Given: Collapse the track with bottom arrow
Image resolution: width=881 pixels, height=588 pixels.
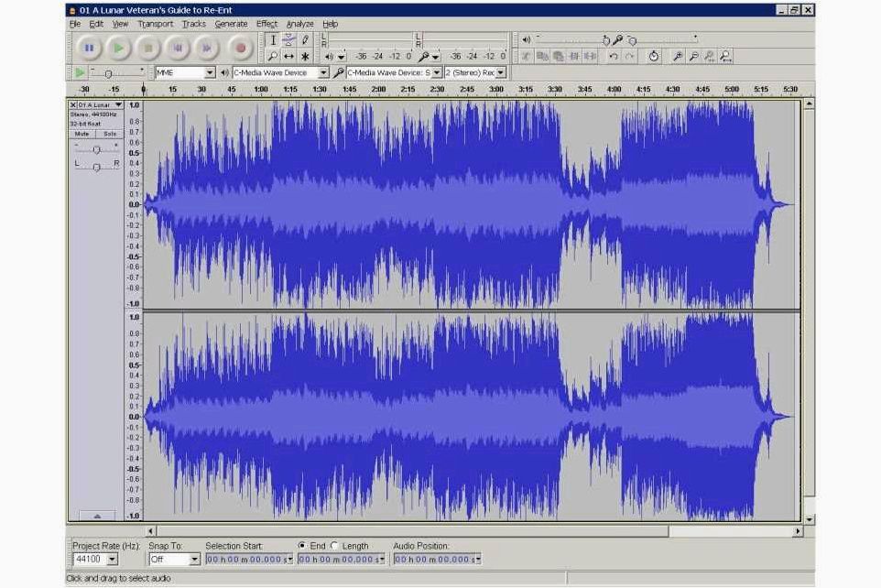Looking at the screenshot, I should 97,516.
